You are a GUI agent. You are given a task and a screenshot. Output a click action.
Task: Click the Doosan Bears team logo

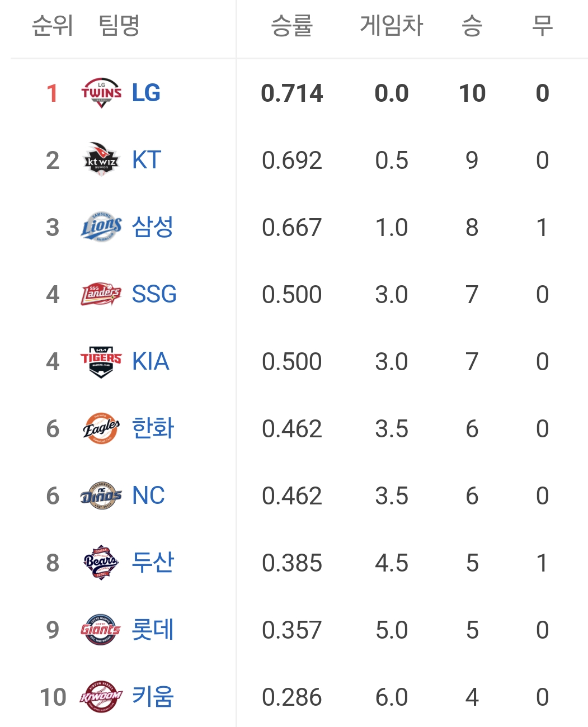pyautogui.click(x=101, y=563)
